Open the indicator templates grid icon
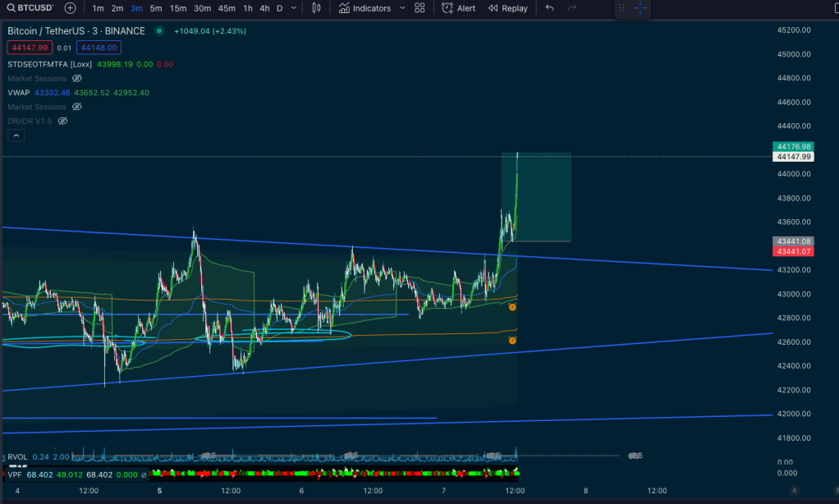The height and width of the screenshot is (504, 839). (419, 8)
